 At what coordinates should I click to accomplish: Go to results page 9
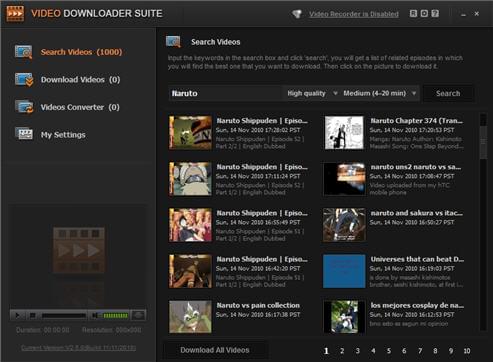pyautogui.click(x=451, y=351)
